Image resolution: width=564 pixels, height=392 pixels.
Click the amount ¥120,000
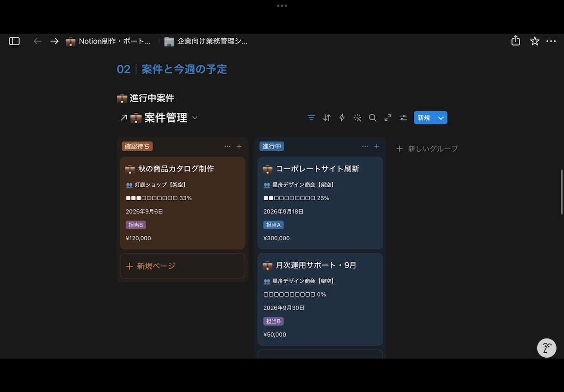pos(138,239)
